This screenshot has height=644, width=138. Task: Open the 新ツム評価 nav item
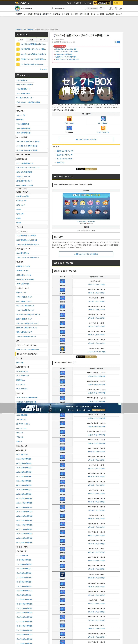coord(37,14)
